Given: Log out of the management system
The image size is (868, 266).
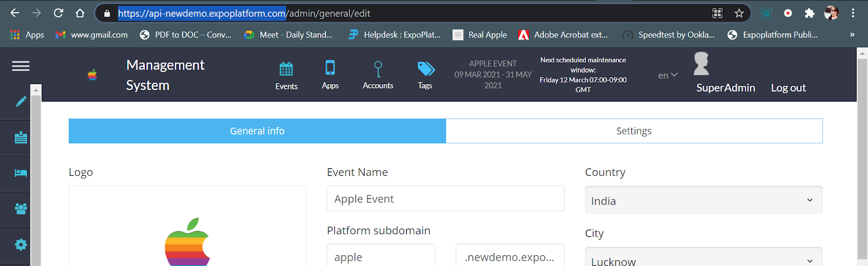Looking at the screenshot, I should 788,88.
